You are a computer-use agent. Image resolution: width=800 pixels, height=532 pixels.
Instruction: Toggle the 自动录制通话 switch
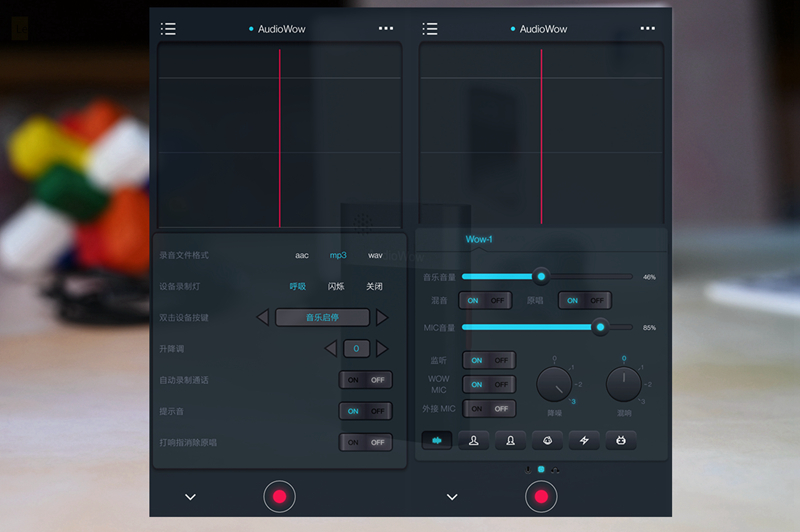tap(366, 380)
